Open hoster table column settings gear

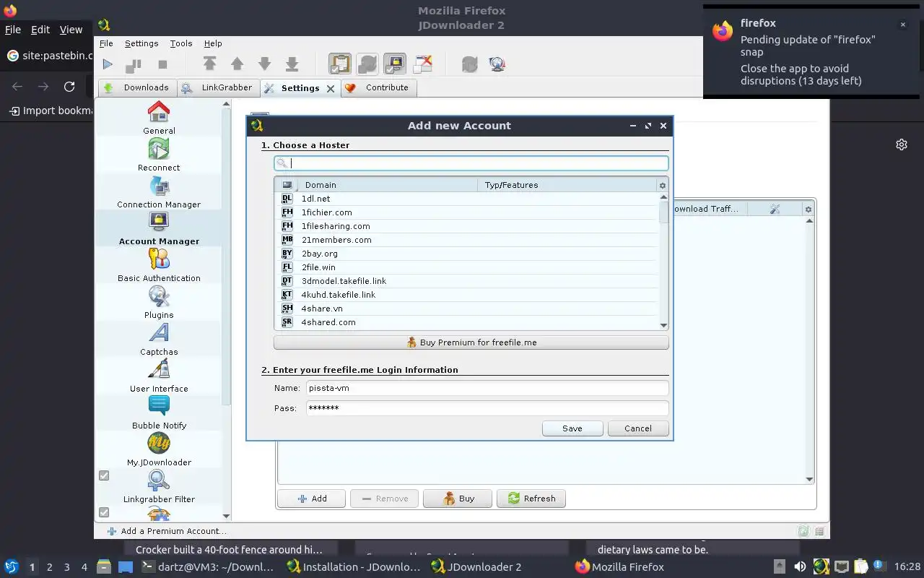pyautogui.click(x=663, y=186)
